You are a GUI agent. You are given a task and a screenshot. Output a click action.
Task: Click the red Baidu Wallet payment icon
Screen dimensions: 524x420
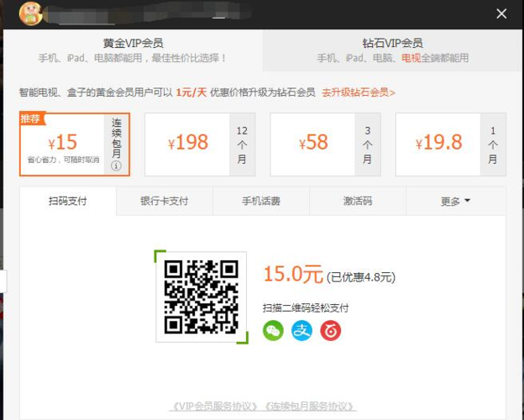tap(330, 331)
